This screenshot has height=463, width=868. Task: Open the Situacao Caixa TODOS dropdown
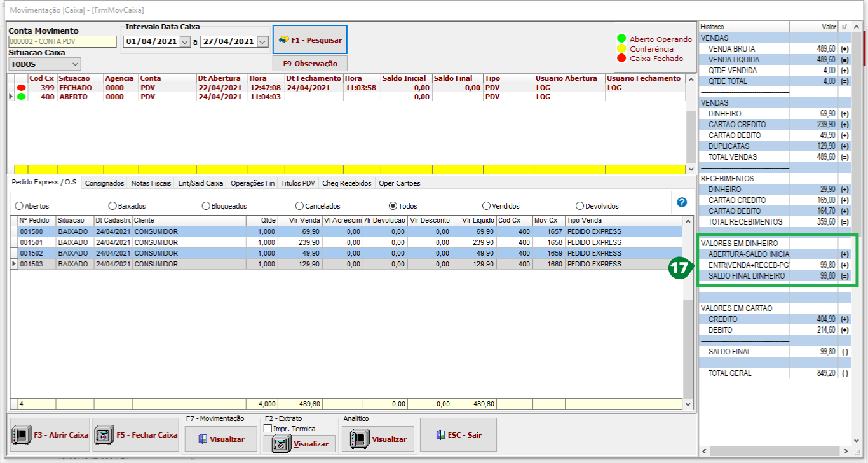(76, 64)
